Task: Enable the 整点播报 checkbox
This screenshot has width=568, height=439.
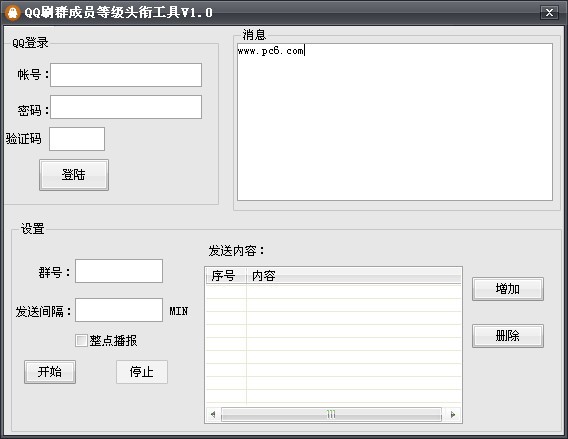Action: coord(81,340)
